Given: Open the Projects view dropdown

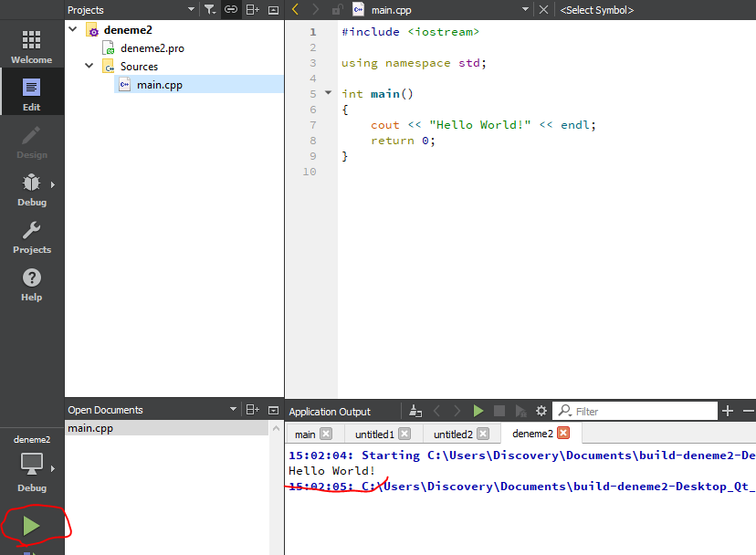Looking at the screenshot, I should pyautogui.click(x=191, y=10).
